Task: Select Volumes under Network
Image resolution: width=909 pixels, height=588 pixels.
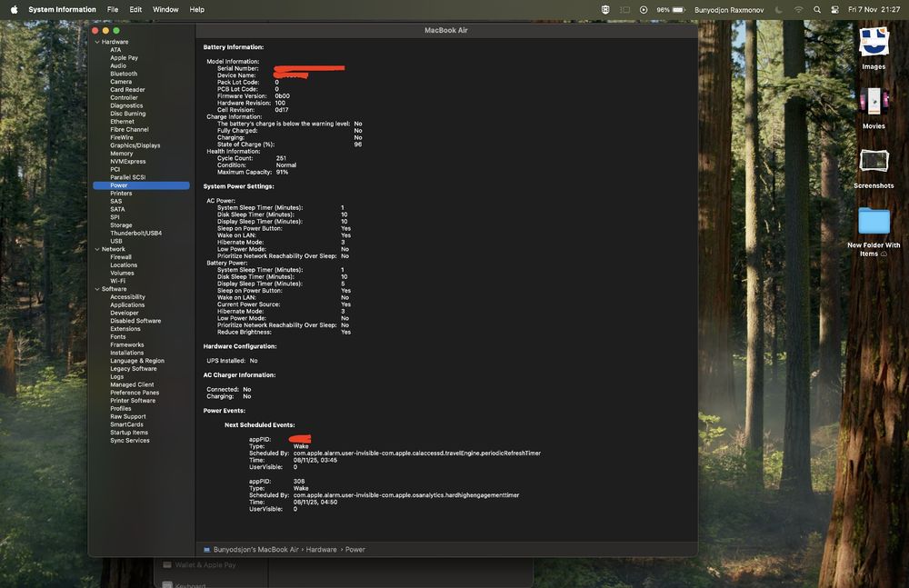Action: [122, 274]
